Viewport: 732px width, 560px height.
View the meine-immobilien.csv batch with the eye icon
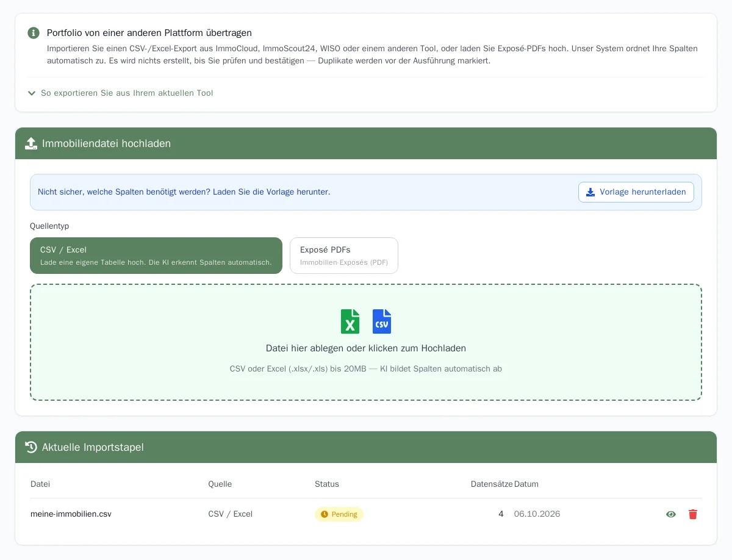(671, 514)
